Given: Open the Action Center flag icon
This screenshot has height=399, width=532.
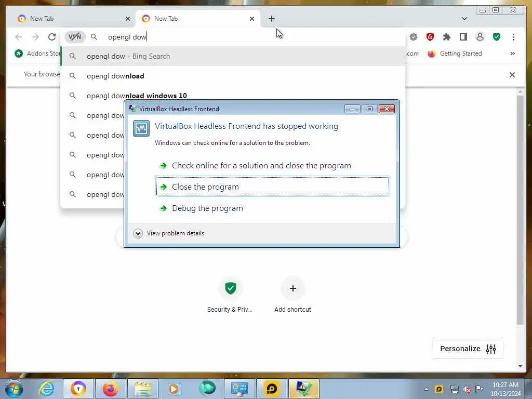Looking at the screenshot, I should 479,389.
